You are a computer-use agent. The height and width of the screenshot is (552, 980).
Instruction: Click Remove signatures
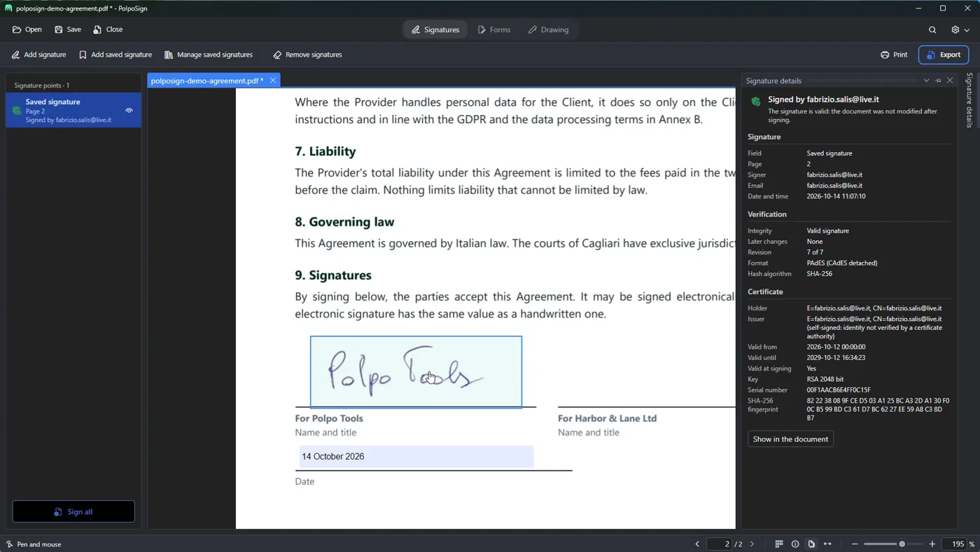[x=308, y=55]
